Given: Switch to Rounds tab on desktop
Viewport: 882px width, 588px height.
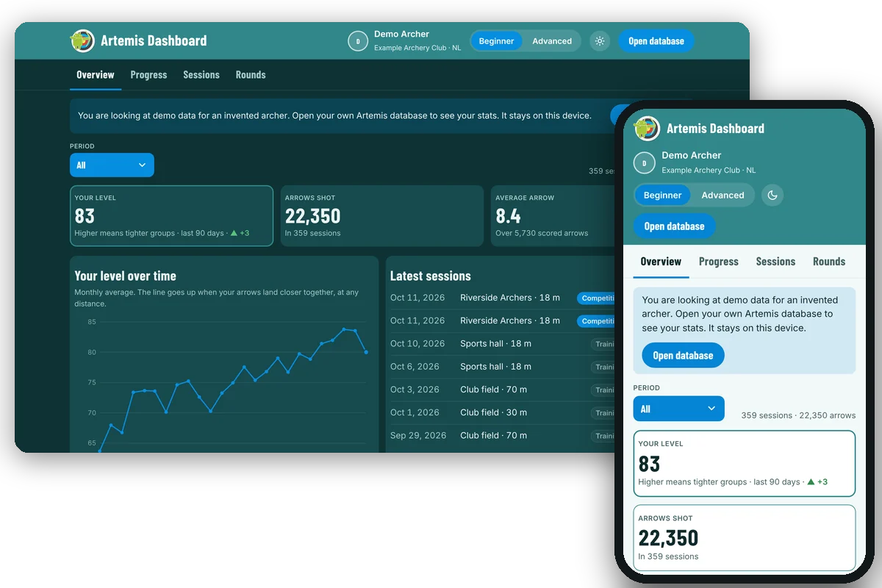Looking at the screenshot, I should click(251, 75).
